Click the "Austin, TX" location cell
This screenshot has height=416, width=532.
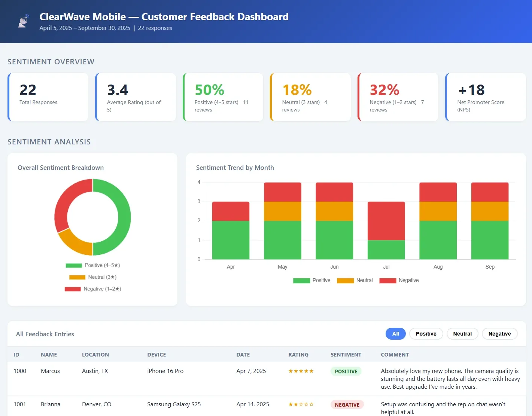[x=95, y=371]
